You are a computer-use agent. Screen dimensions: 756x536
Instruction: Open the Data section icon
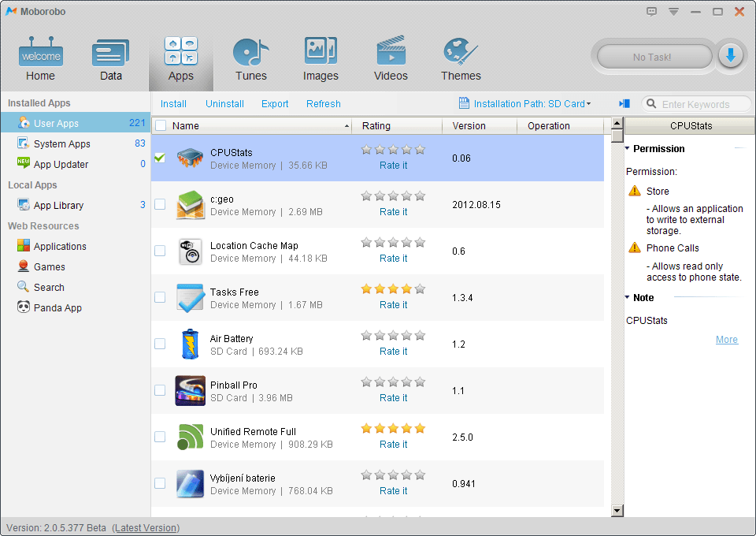pos(110,52)
